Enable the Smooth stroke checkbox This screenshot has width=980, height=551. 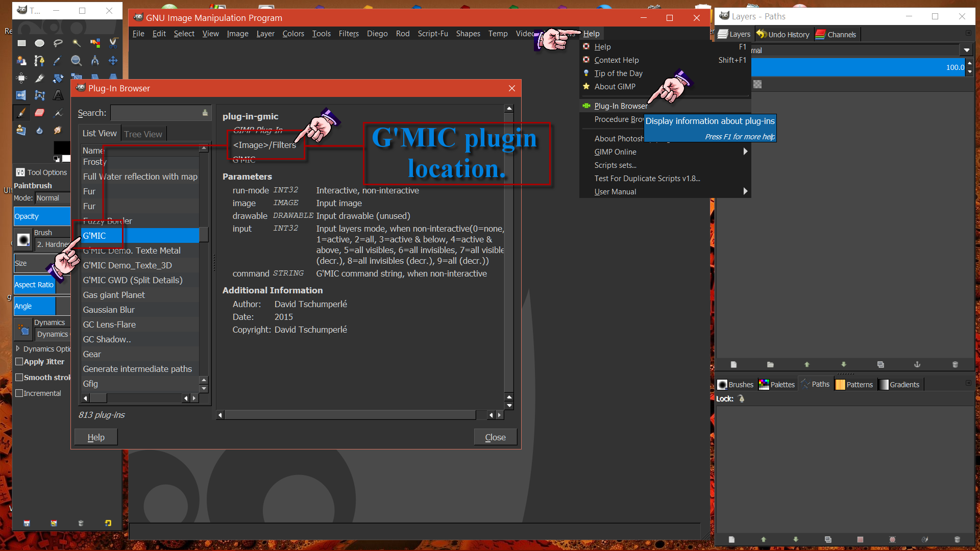click(19, 378)
